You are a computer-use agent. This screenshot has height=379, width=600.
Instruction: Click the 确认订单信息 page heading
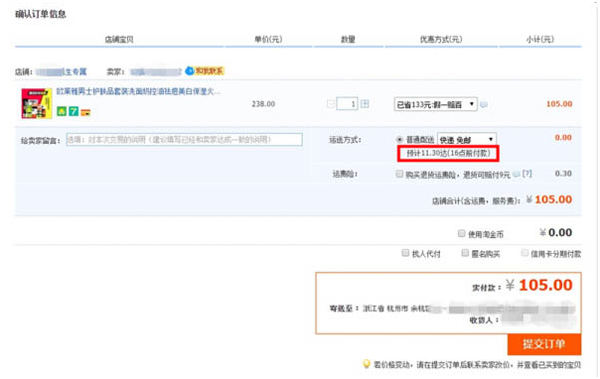[41, 15]
